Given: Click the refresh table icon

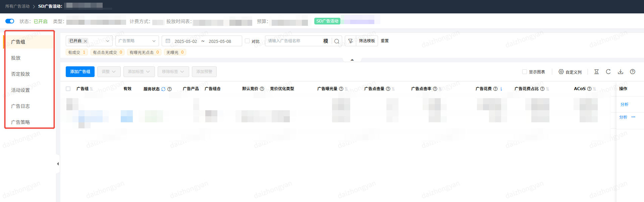Looking at the screenshot, I should tap(608, 72).
